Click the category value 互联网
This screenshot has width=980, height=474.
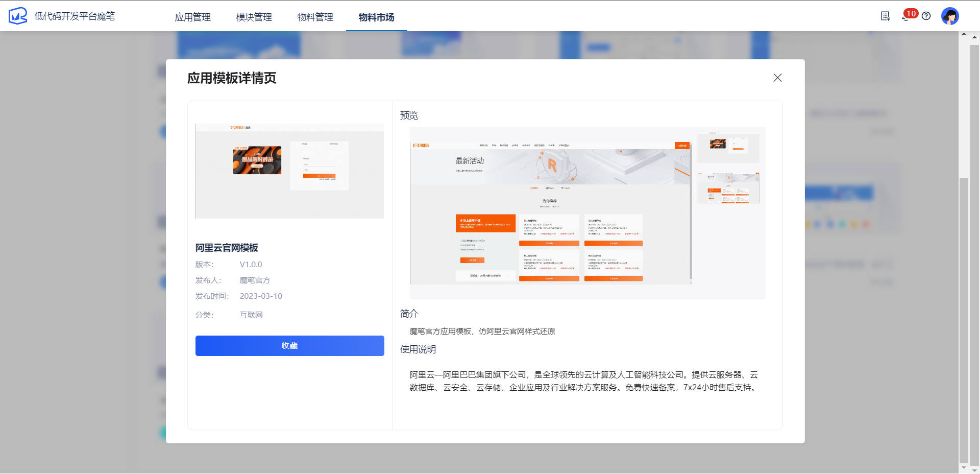tap(251, 315)
